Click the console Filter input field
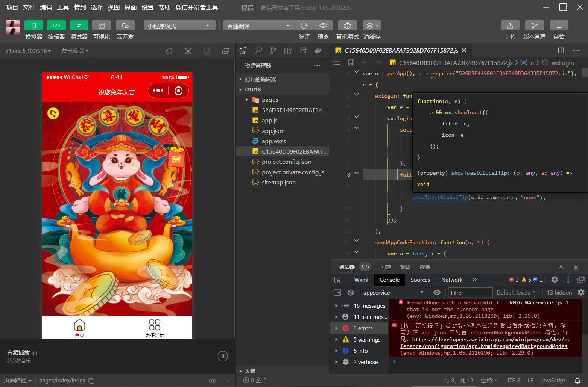Viewport: 588px width, 387px height. pyautogui.click(x=470, y=293)
